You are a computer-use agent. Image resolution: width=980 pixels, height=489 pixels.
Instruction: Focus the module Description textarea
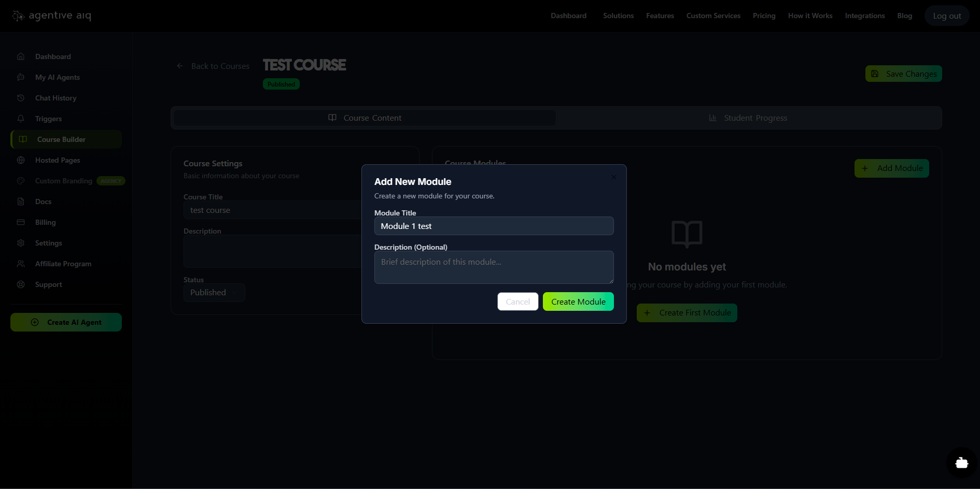pyautogui.click(x=494, y=267)
